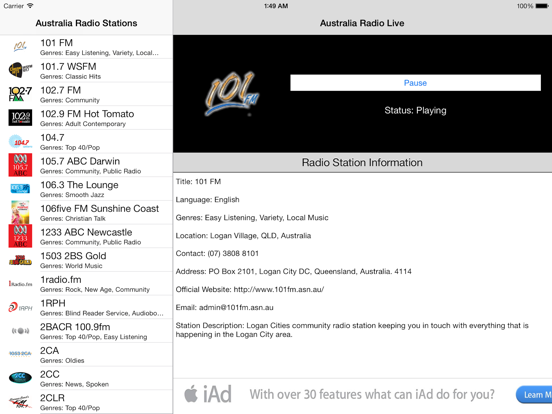Click 'Genres: Oldies' subtitle
This screenshot has width=552, height=414.
point(62,360)
